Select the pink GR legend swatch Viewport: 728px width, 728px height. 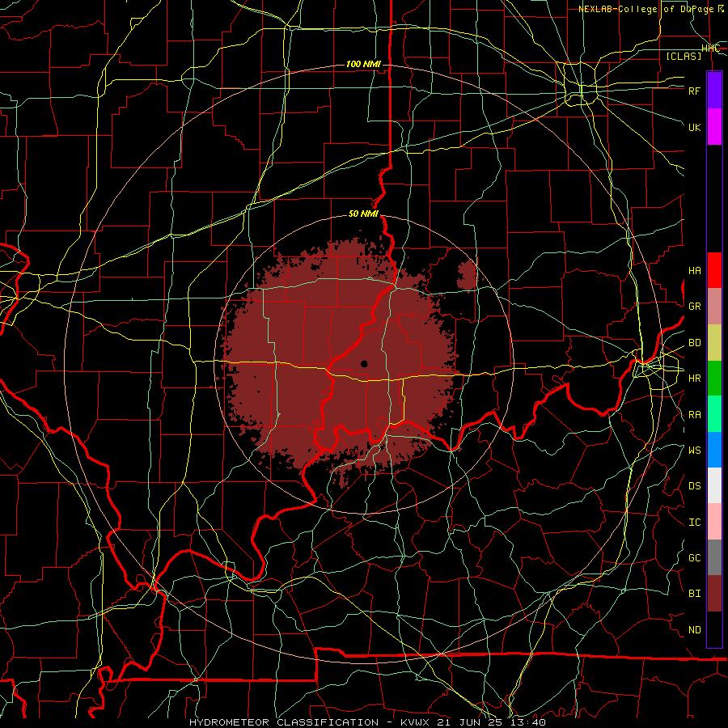pos(714,306)
